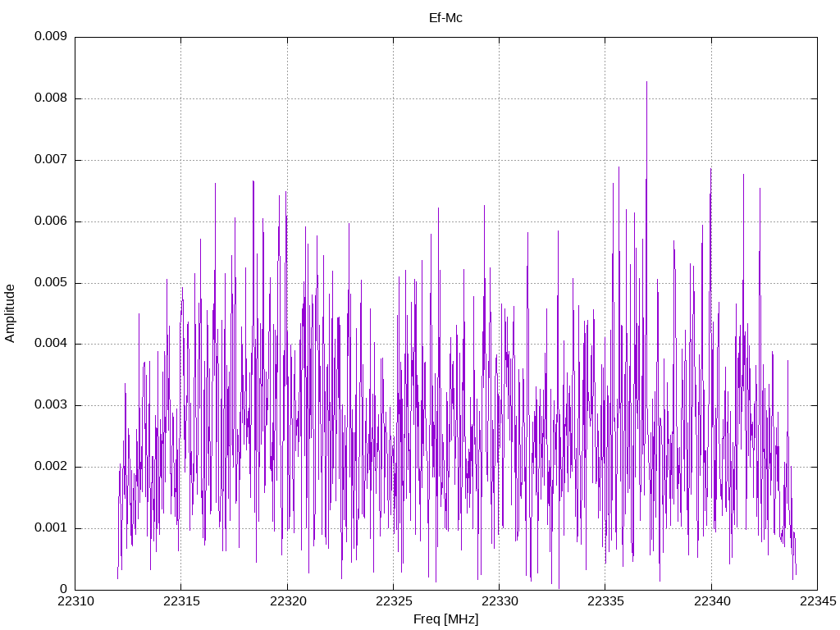
Task: Click the 0.006 y-axis tick label
Action: coord(51,221)
